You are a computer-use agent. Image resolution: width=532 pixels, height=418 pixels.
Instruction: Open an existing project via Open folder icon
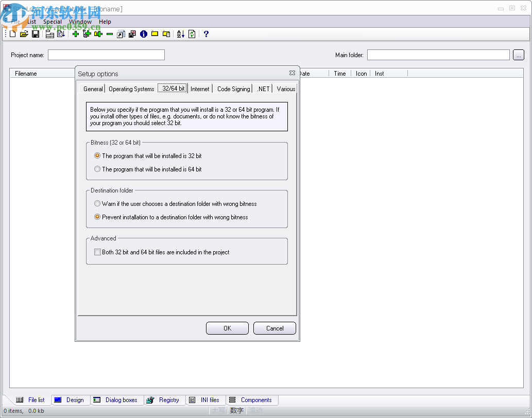pos(24,34)
